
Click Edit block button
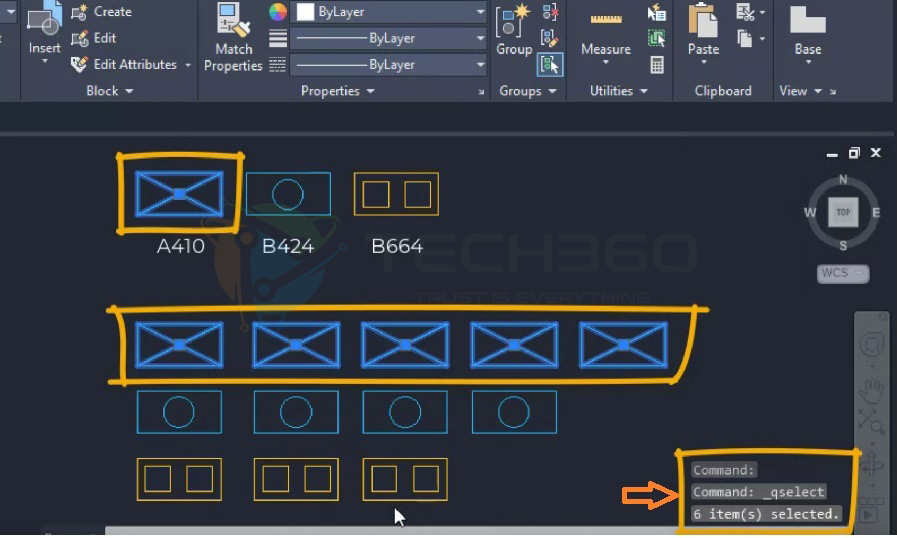pyautogui.click(x=94, y=38)
